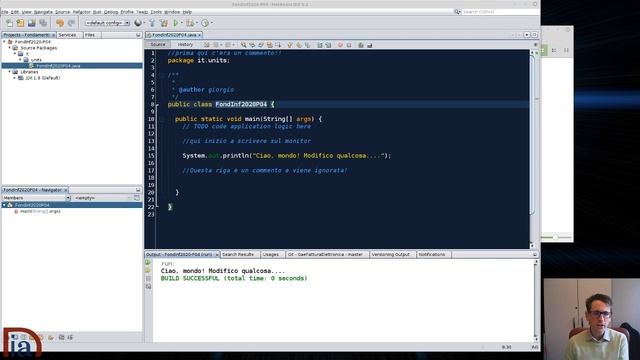Click the New Project toolbar icon
This screenshot has height=360, width=640.
[20, 23]
